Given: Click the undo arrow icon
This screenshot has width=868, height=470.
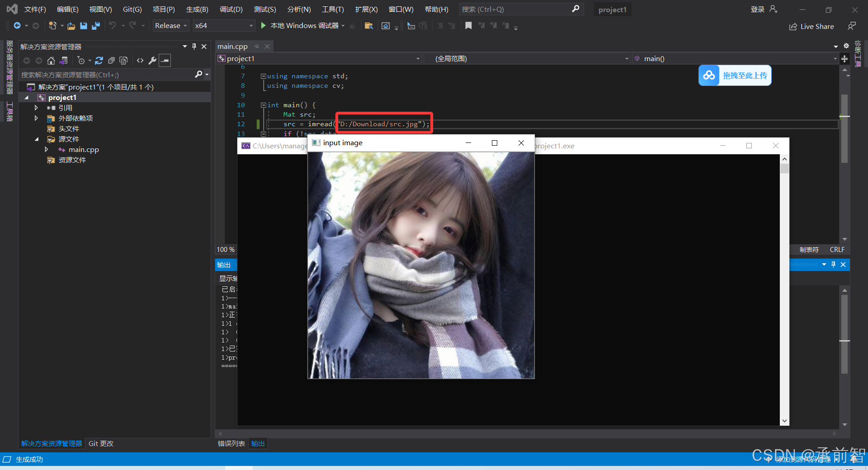Looking at the screenshot, I should (x=112, y=26).
